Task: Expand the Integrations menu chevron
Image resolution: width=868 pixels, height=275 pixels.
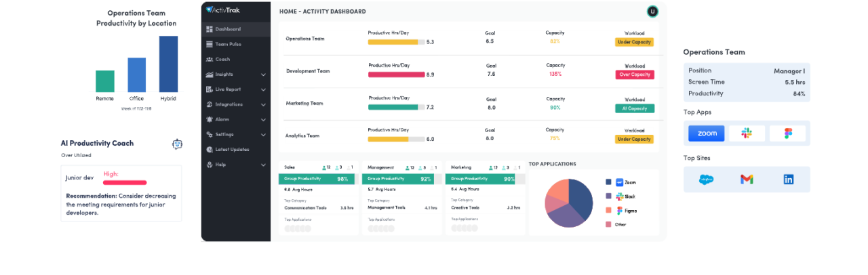Action: [263, 104]
